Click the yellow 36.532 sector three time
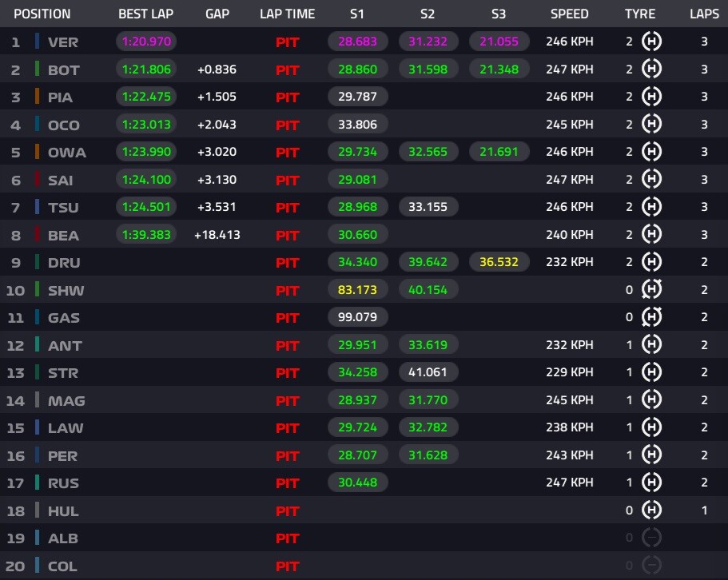This screenshot has height=580, width=728. pyautogui.click(x=499, y=262)
